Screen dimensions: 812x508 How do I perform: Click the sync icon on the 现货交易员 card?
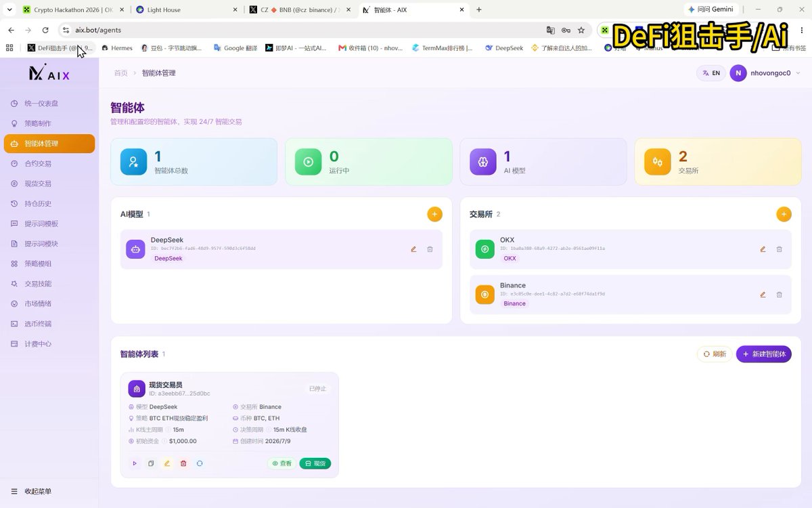click(x=200, y=463)
